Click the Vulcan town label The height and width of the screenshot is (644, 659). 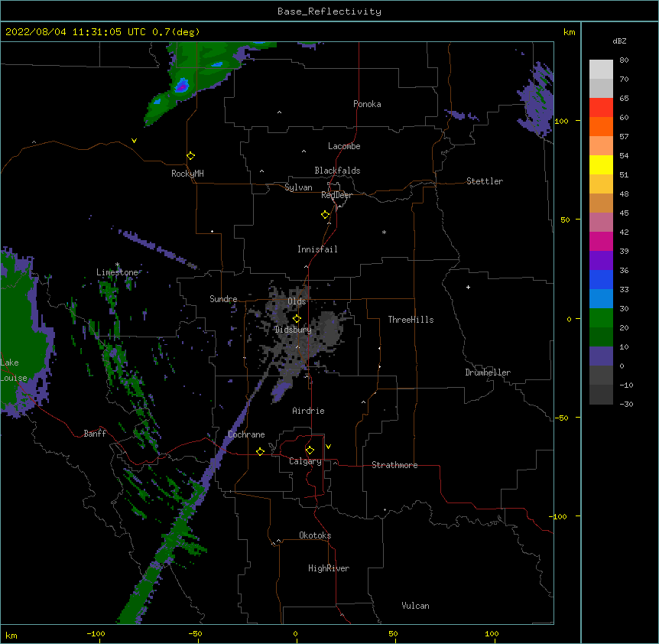[x=415, y=606]
